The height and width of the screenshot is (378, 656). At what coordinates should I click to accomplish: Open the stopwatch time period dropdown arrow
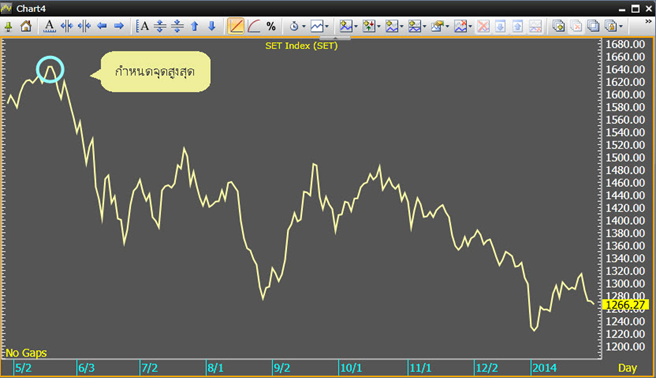304,27
